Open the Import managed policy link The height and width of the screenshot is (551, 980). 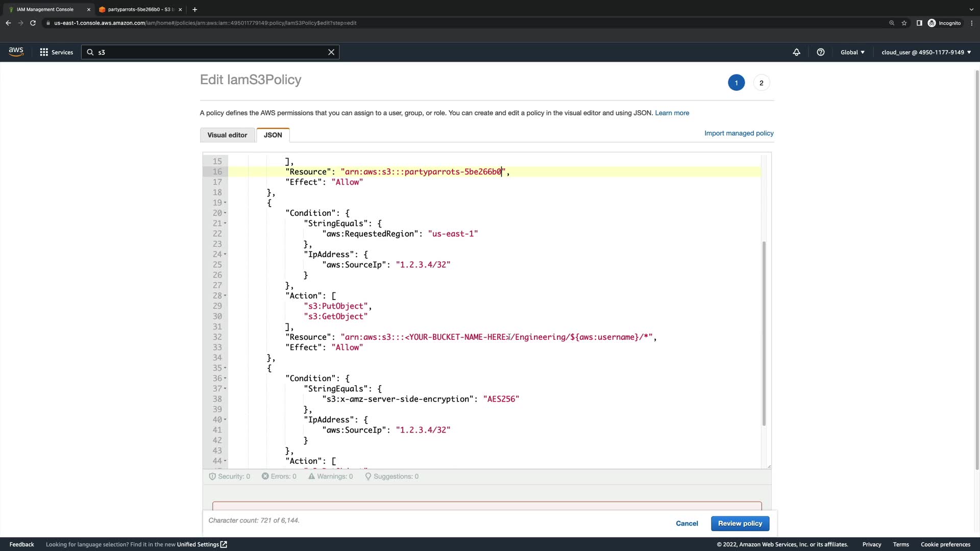tap(739, 133)
